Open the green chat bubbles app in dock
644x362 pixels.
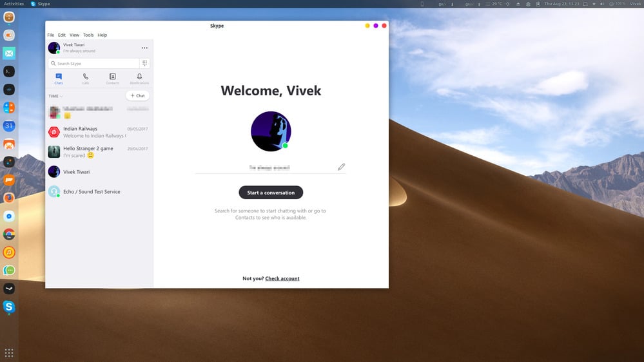point(9,271)
